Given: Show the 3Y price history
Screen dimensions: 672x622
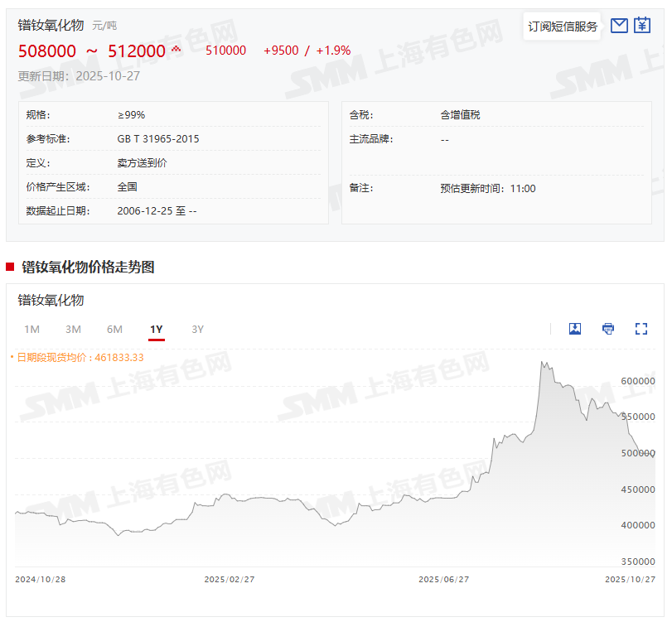Looking at the screenshot, I should (x=197, y=330).
